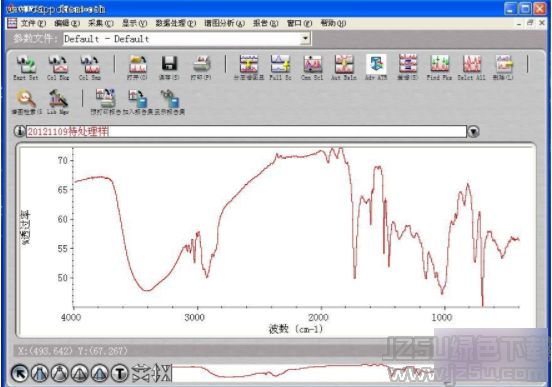Run Find Pks peak finding
This screenshot has width=552, height=387.
point(439,68)
